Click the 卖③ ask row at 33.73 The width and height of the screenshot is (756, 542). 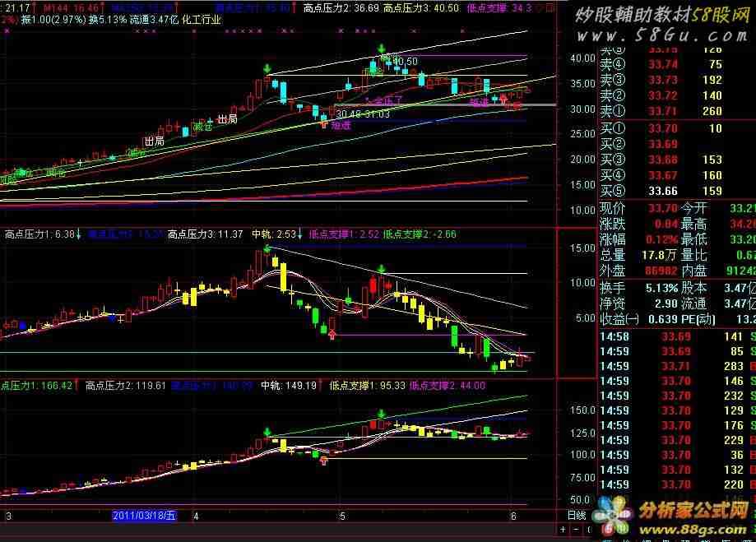tap(661, 80)
